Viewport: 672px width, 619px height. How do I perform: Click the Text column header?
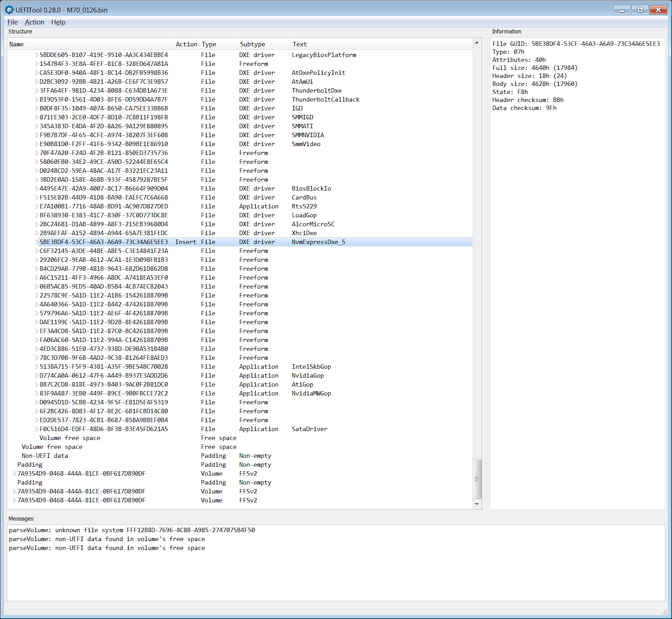point(299,45)
